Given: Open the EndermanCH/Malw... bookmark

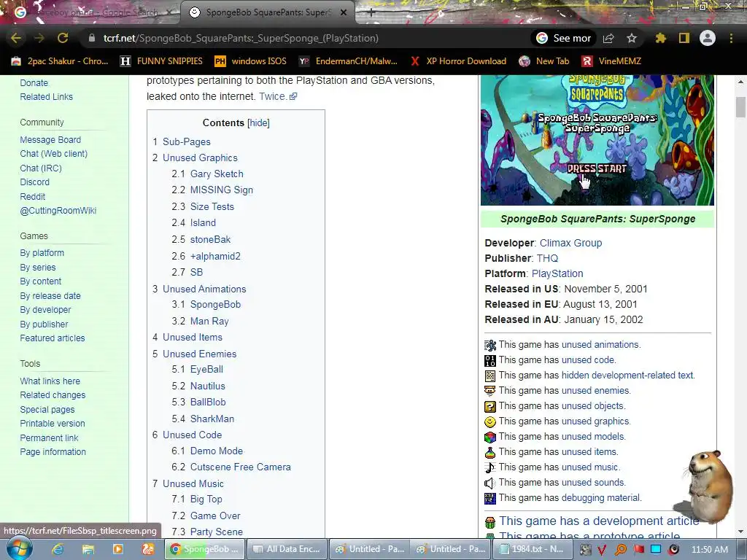Looking at the screenshot, I should 348,61.
